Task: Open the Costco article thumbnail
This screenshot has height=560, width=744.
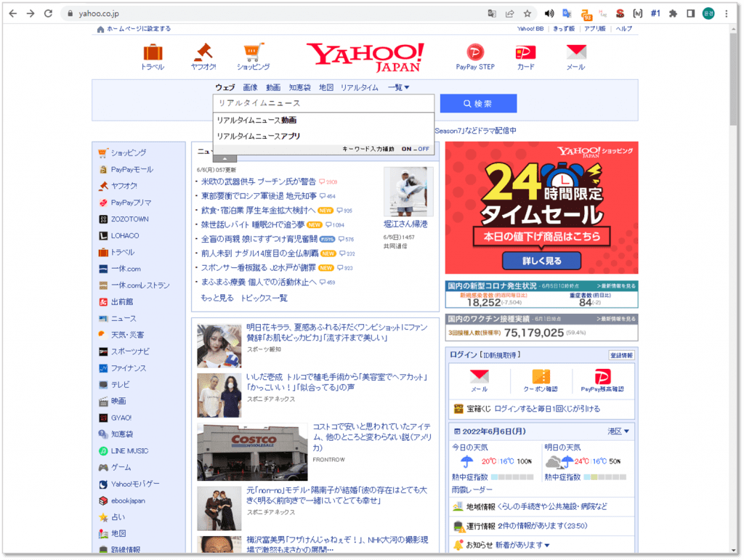Action: pyautogui.click(x=252, y=452)
